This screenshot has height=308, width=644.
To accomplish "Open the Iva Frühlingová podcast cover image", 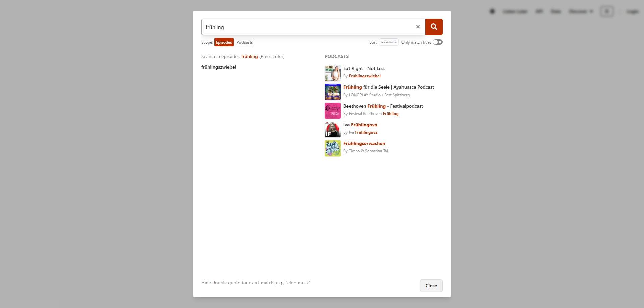I will (x=332, y=129).
